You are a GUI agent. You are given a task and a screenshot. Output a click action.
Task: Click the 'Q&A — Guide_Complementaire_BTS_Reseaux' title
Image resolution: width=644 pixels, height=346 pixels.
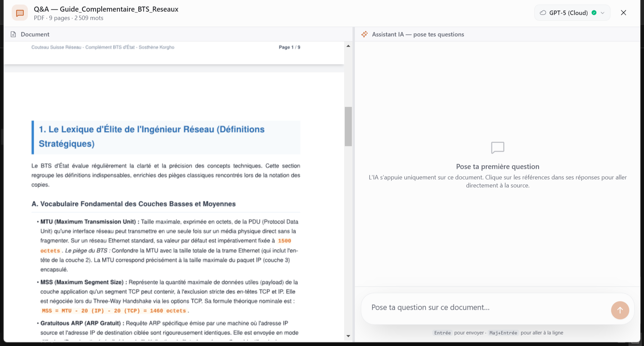[x=106, y=9]
